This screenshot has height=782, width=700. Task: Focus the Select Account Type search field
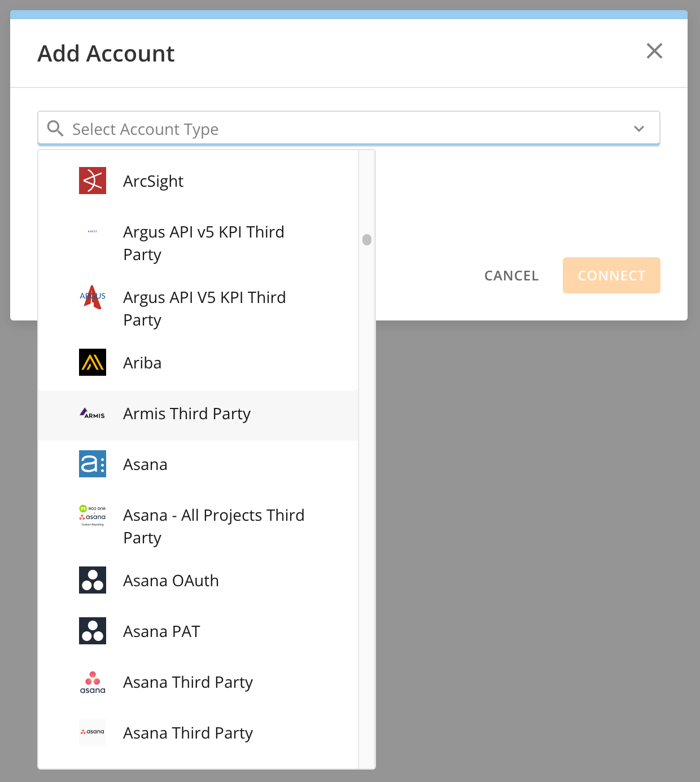tap(349, 129)
